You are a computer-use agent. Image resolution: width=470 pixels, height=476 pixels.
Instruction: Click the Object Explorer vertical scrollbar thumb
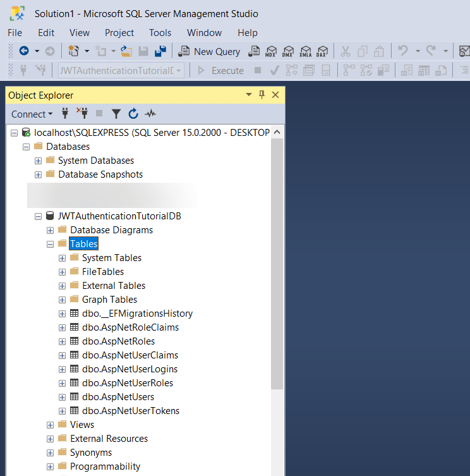point(277,264)
